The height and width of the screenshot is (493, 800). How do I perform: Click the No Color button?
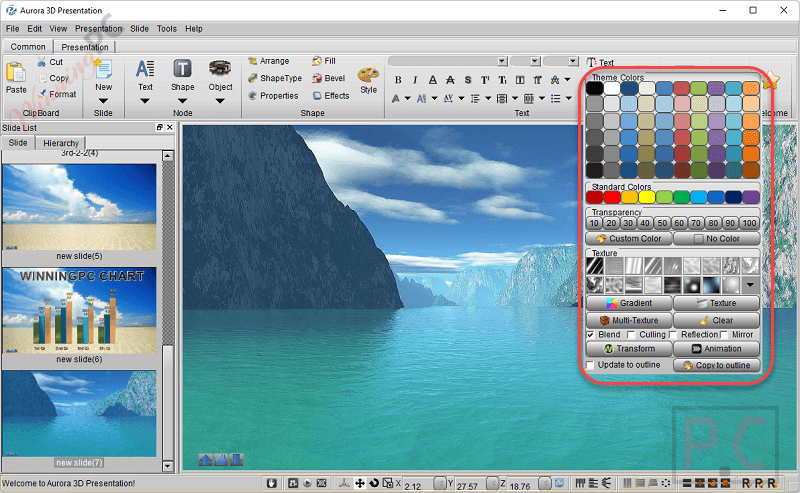(716, 238)
